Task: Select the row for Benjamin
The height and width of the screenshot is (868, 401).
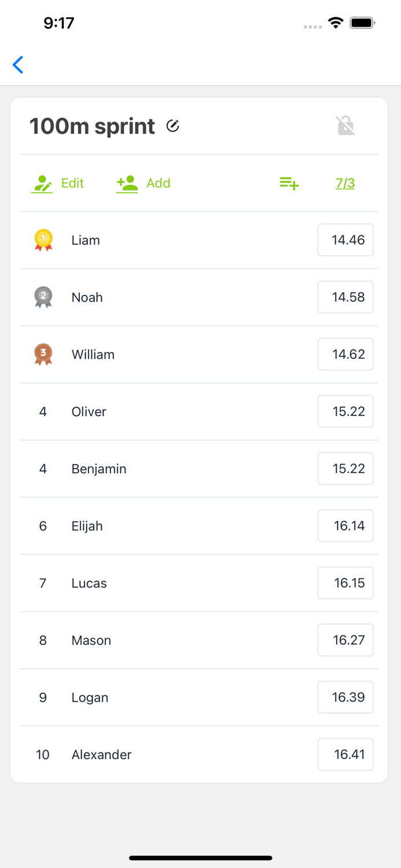Action: click(x=98, y=469)
